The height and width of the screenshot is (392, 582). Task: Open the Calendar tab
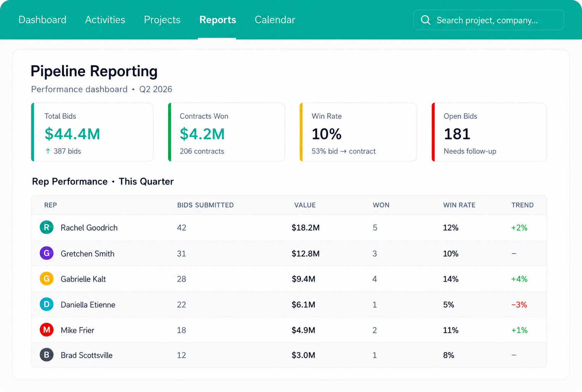pyautogui.click(x=275, y=20)
